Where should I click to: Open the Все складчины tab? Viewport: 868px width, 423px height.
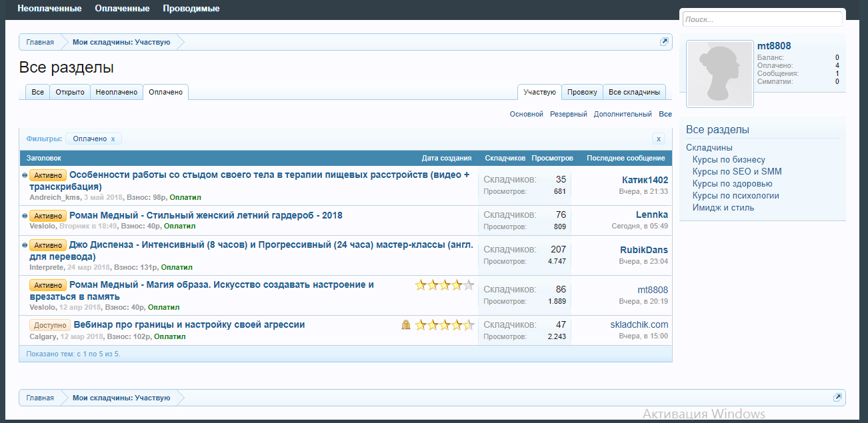635,92
